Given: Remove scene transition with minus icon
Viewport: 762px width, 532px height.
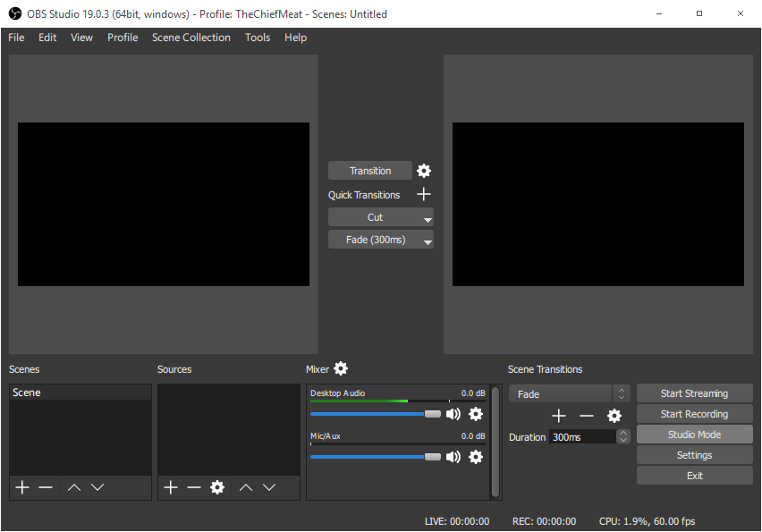Looking at the screenshot, I should point(587,416).
